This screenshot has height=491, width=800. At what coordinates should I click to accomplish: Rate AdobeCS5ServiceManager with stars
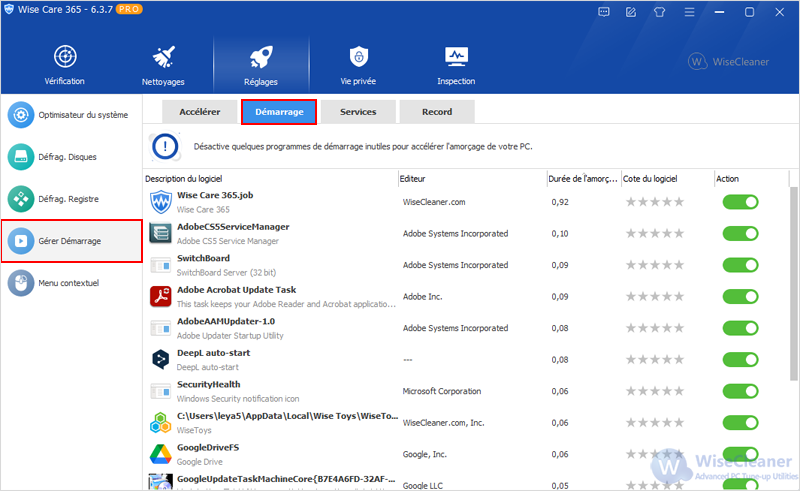[x=655, y=234]
